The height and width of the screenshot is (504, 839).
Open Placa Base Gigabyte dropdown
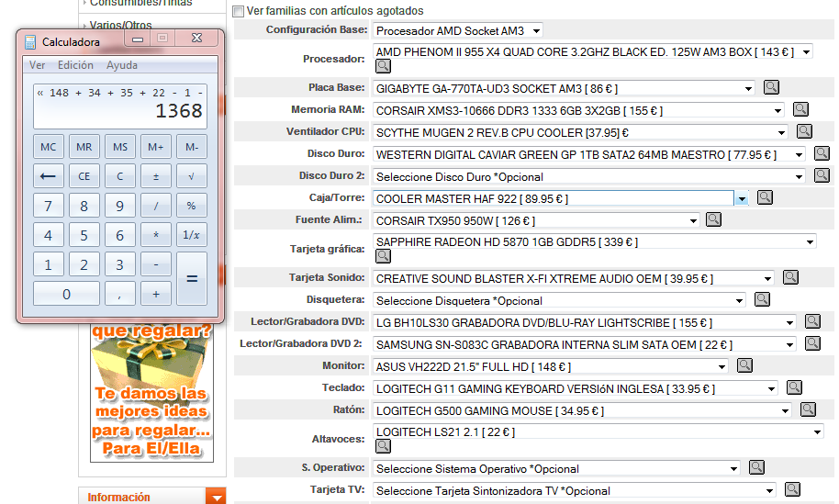[x=564, y=88]
